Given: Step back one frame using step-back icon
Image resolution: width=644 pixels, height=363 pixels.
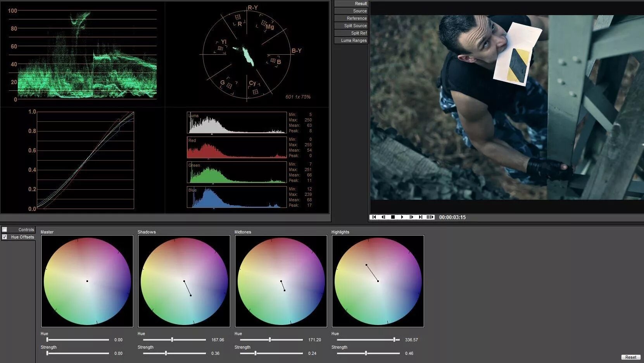Looking at the screenshot, I should [383, 217].
